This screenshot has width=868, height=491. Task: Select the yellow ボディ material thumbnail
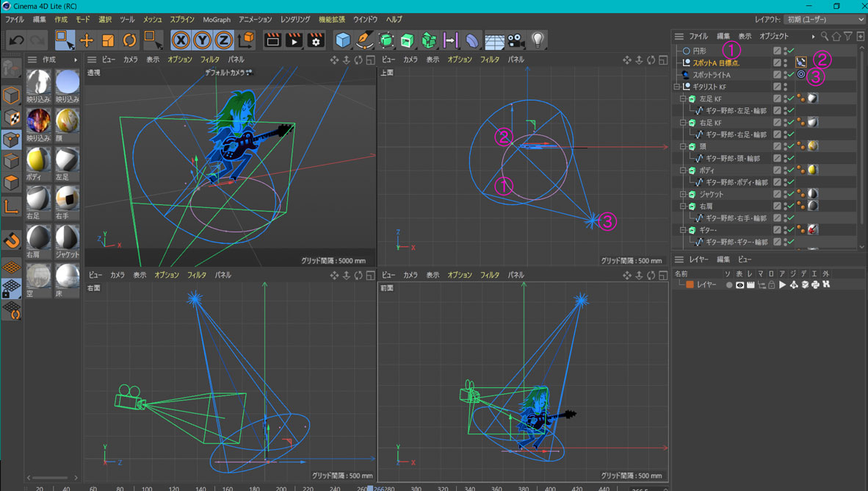[38, 160]
